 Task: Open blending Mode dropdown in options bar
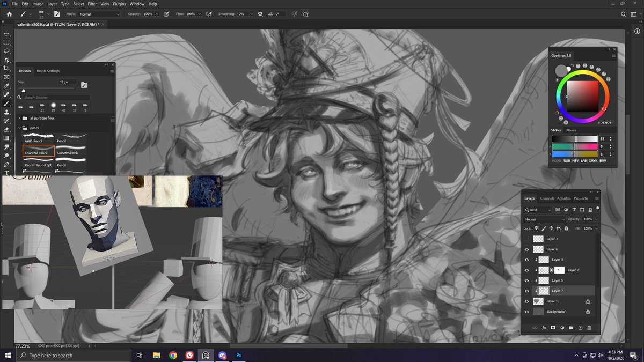click(99, 14)
